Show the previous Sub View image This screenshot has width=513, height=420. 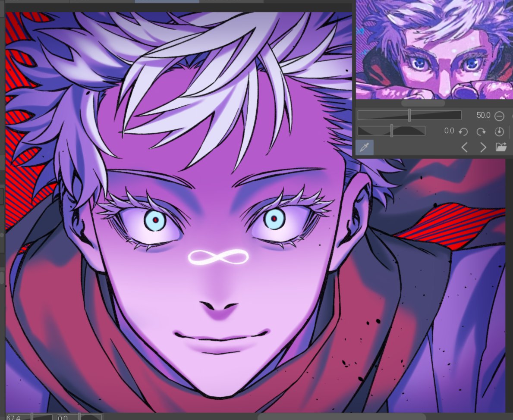pyautogui.click(x=464, y=147)
